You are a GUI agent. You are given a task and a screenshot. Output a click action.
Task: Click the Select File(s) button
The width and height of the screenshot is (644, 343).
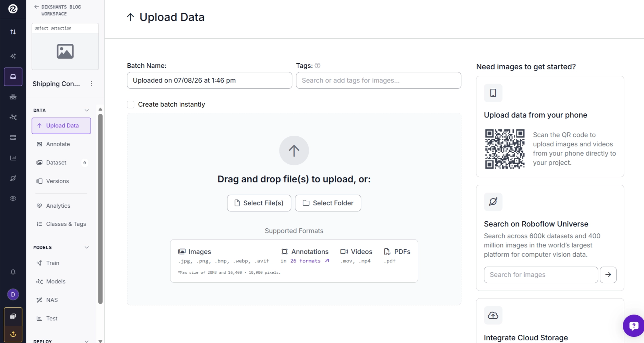click(x=259, y=203)
